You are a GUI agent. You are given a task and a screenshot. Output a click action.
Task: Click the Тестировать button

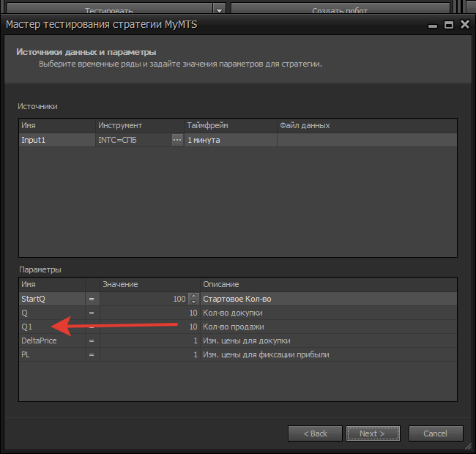coord(110,10)
